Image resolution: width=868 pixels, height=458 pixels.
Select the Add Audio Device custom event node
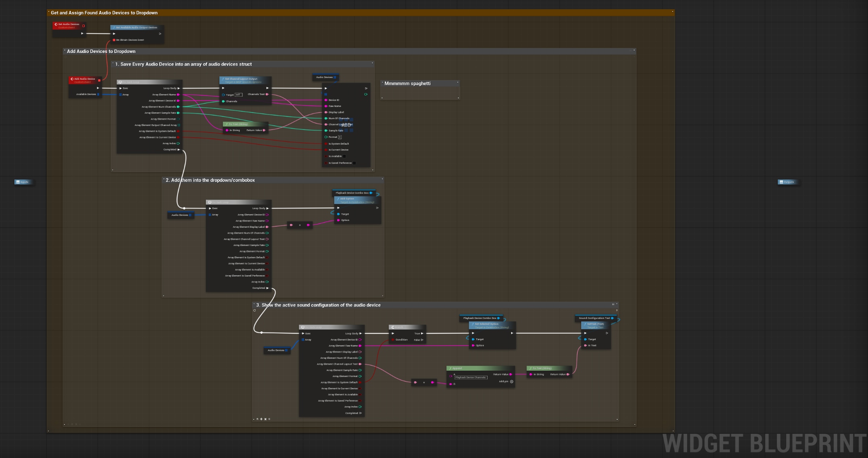coord(85,87)
